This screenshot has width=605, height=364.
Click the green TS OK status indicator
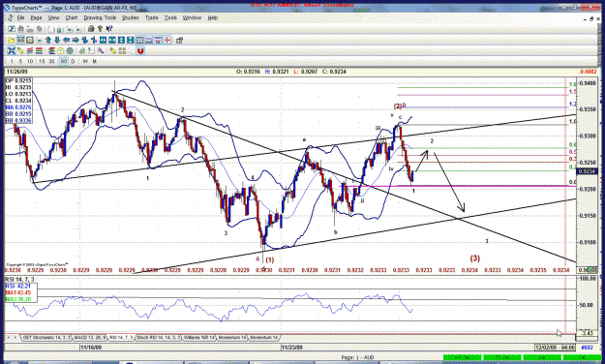tap(502, 358)
